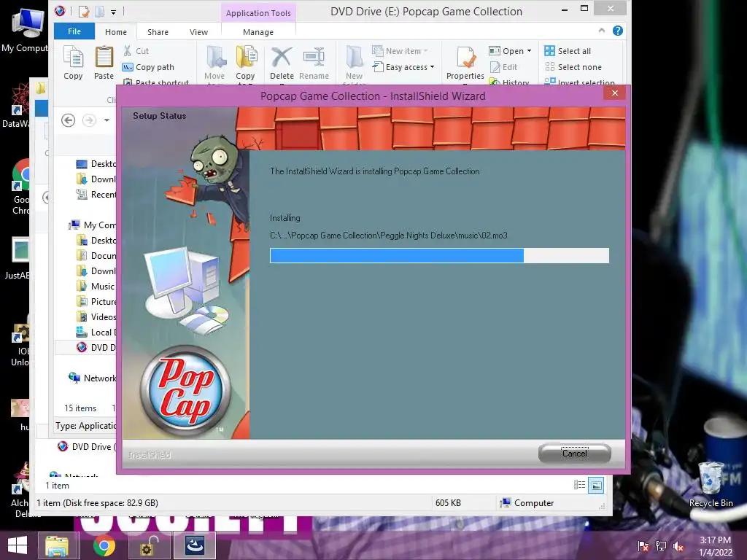Image resolution: width=747 pixels, height=560 pixels.
Task: Open the Easy access dropdown
Action: 403,67
